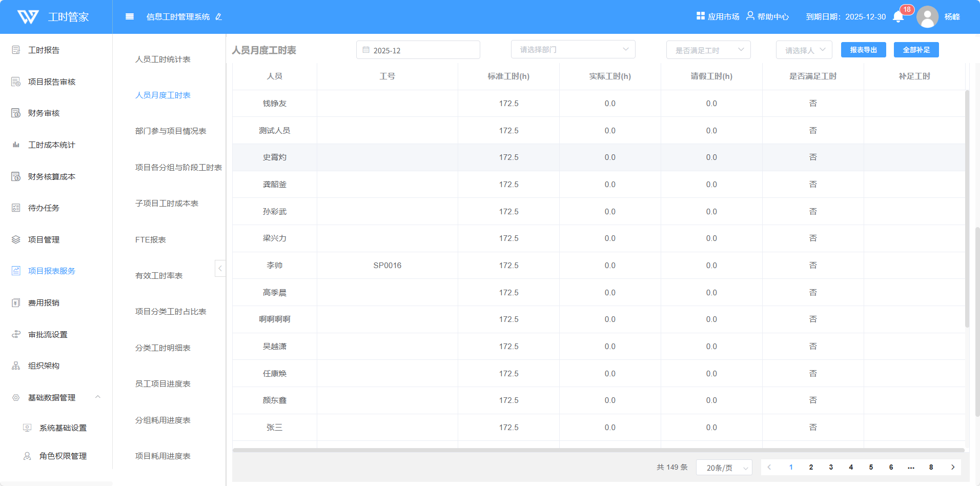Go to the next page arrow
Image resolution: width=980 pixels, height=486 pixels.
(x=952, y=467)
